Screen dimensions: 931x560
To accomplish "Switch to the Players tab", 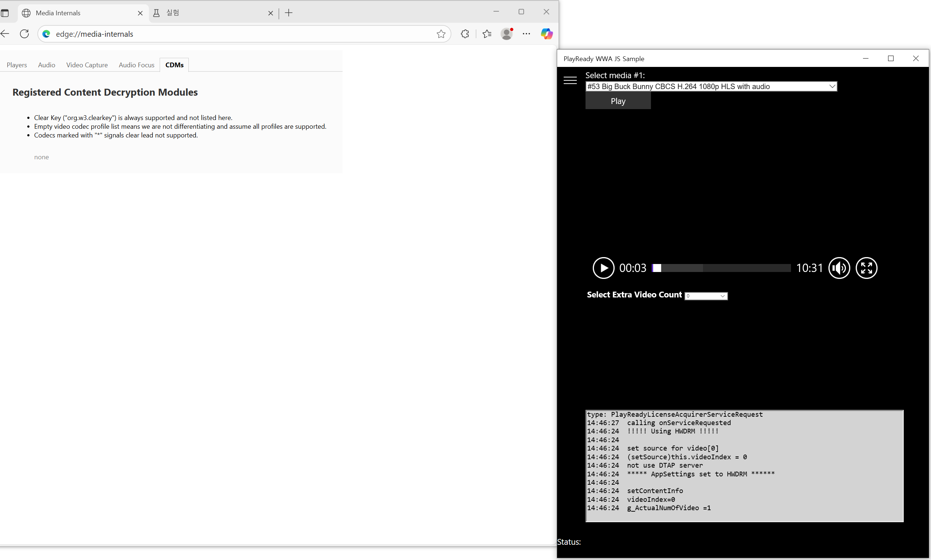I will [17, 65].
